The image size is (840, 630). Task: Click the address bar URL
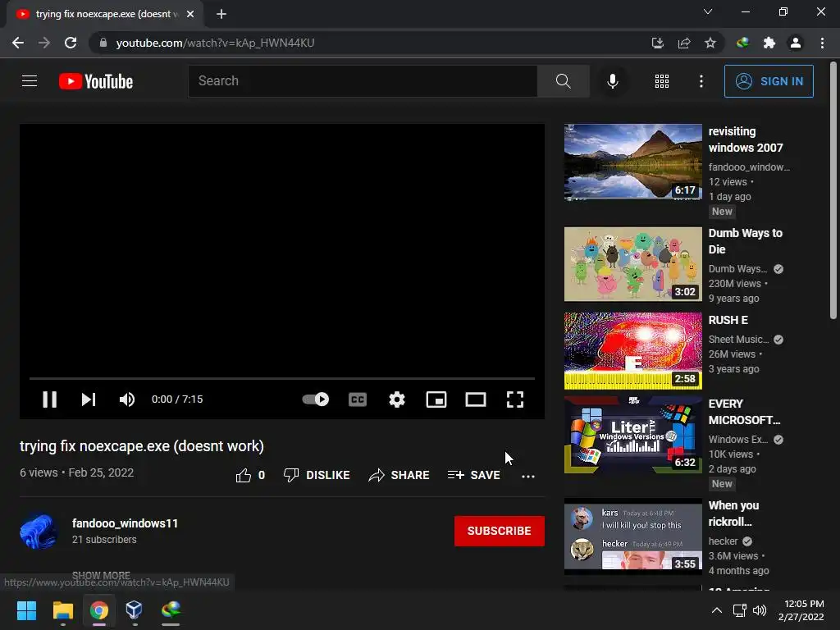pos(216,43)
